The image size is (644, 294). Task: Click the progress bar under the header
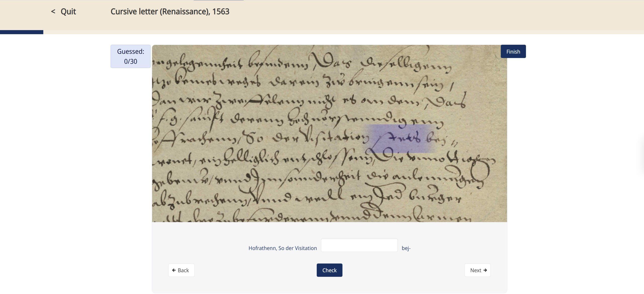(x=322, y=32)
